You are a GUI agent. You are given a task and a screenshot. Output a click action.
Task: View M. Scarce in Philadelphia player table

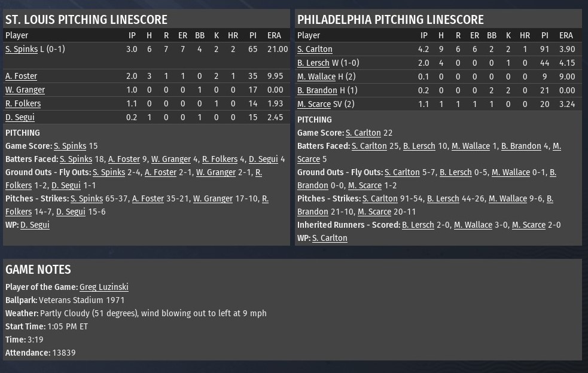click(314, 104)
